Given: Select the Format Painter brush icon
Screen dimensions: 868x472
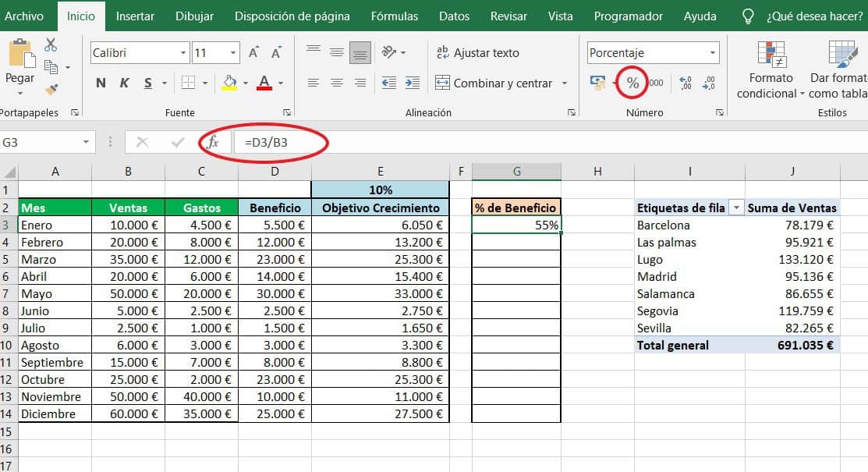Looking at the screenshot, I should tap(51, 89).
